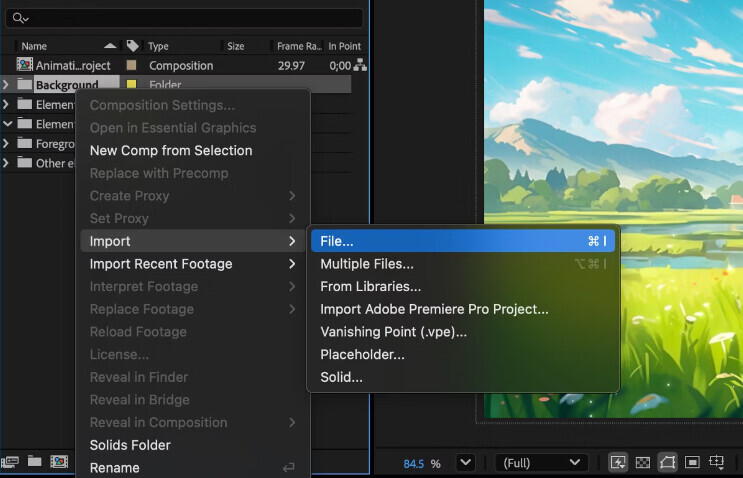Click the Reveal in Finder entry

tap(139, 377)
